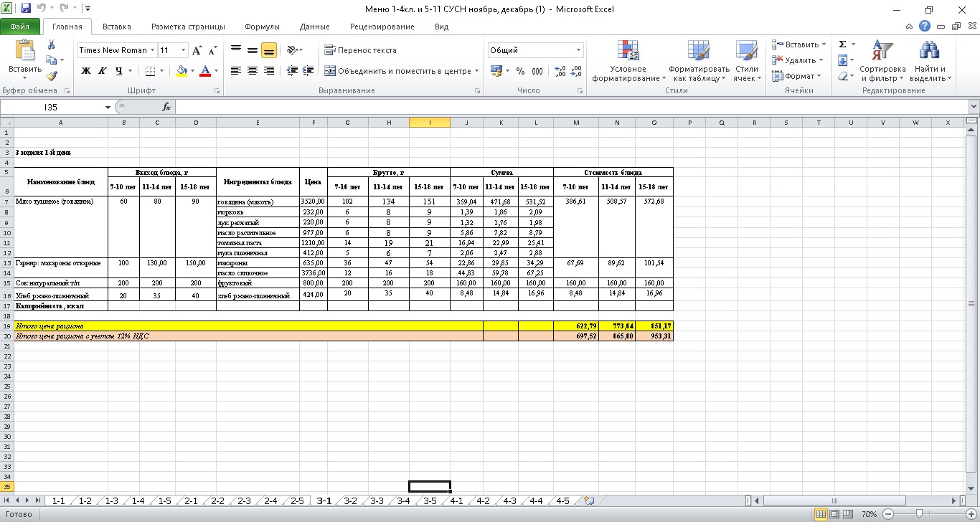Click the zoom slider handle
Viewport: 980px width, 522px height.
click(x=920, y=514)
